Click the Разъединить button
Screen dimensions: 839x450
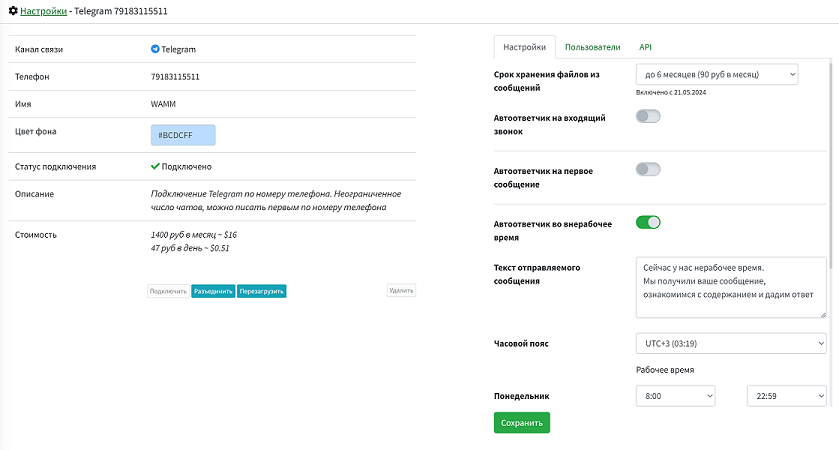213,291
